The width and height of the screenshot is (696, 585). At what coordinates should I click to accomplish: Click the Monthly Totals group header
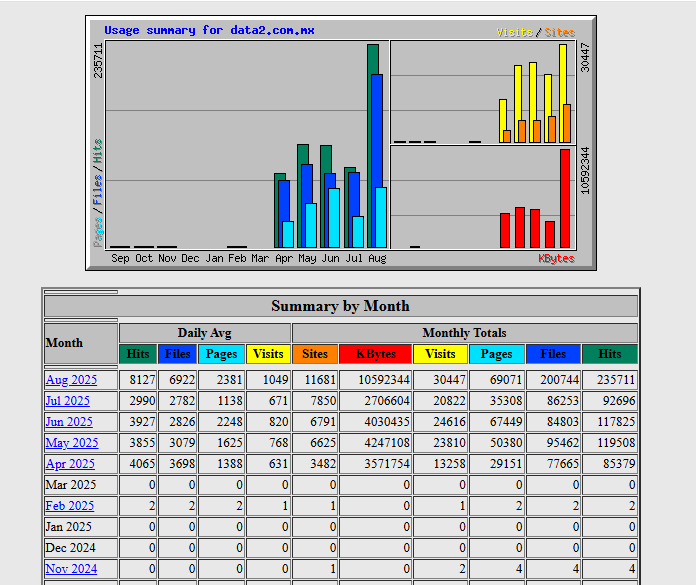(464, 333)
